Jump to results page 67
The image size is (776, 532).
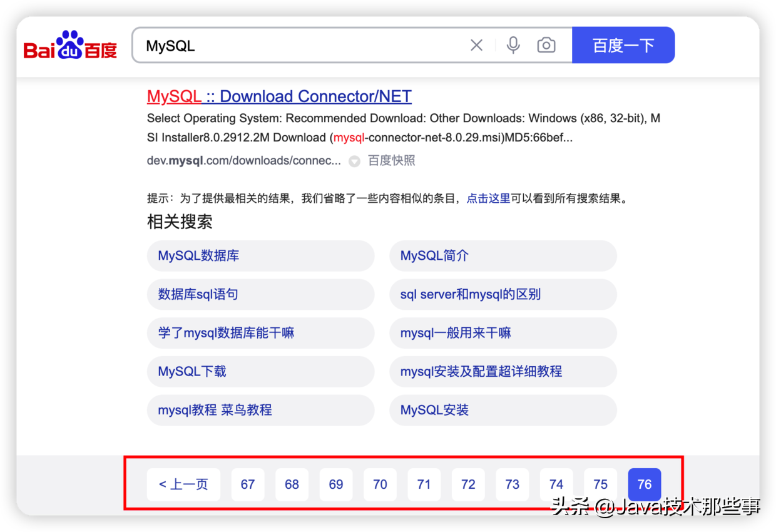coord(248,484)
